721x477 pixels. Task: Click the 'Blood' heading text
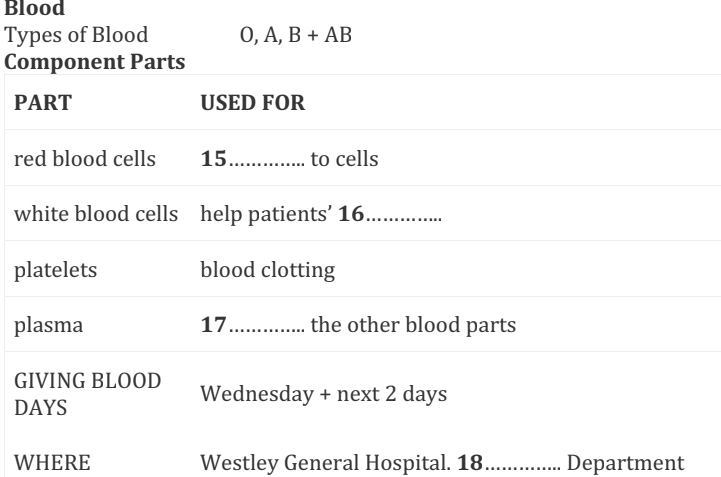34,8
